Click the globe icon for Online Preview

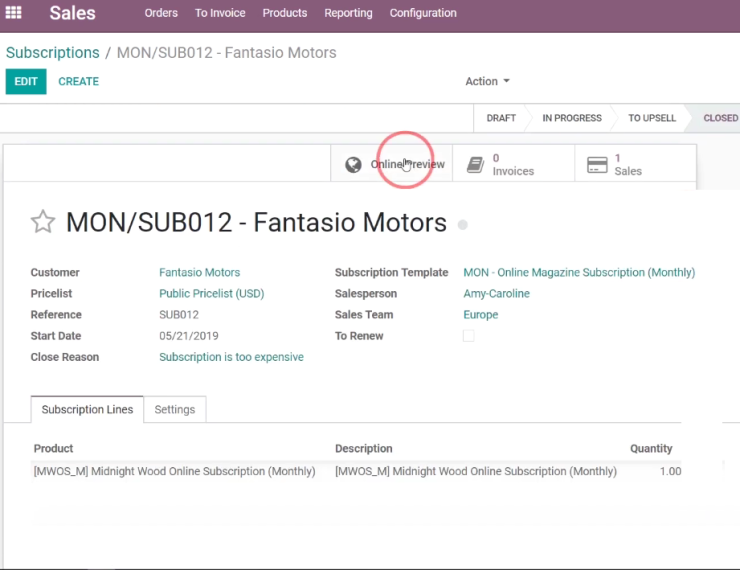tap(353, 165)
